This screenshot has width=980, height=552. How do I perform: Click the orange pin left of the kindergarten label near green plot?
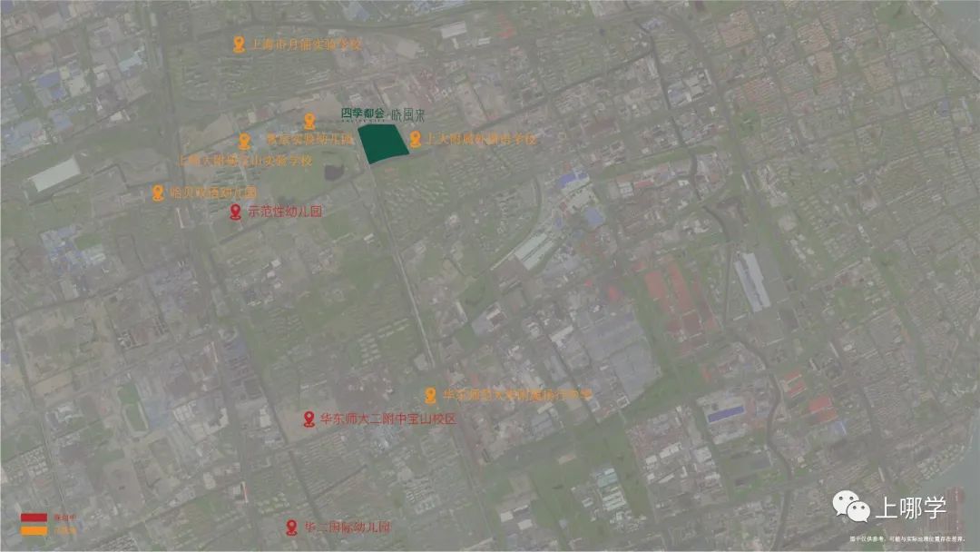point(244,141)
